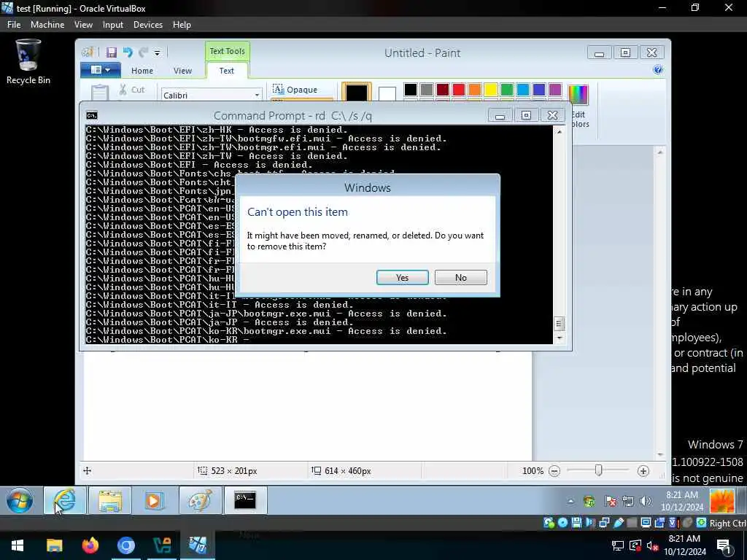The image size is (747, 560).
Task: Click the Paint Help question mark icon
Action: 658,70
